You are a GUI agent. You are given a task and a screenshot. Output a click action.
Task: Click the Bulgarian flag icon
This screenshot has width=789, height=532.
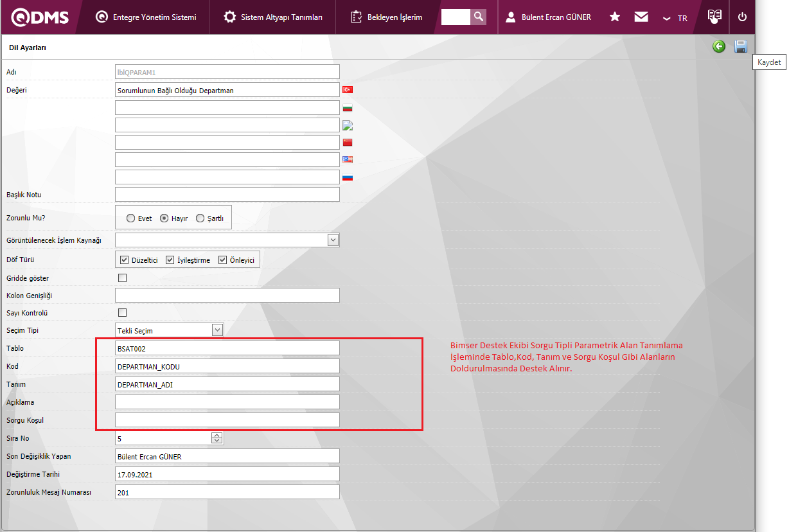click(x=348, y=107)
